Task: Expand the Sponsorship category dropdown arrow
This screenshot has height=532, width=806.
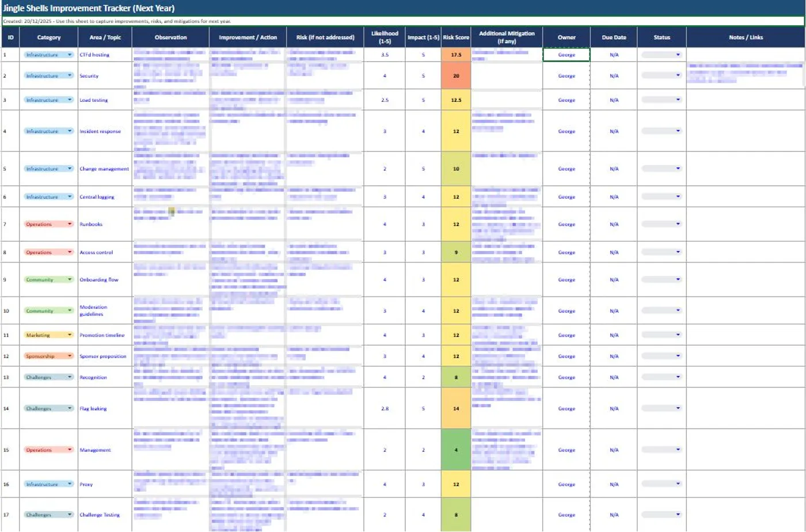Action: [x=70, y=356]
